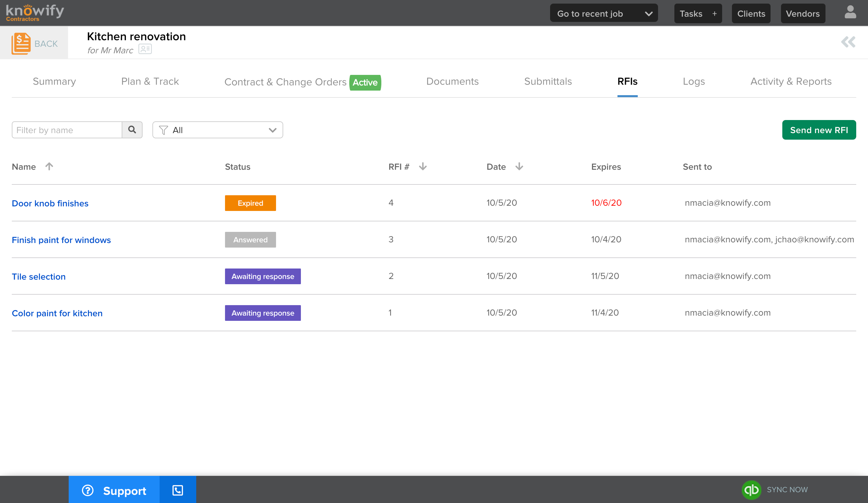868x503 pixels.
Task: Click the red 10/6/20 expiry date
Action: point(606,202)
